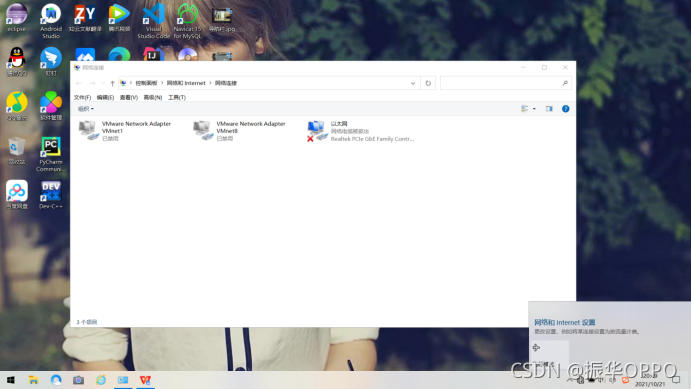
Task: Expand the view options dropdown arrow
Action: (534, 109)
